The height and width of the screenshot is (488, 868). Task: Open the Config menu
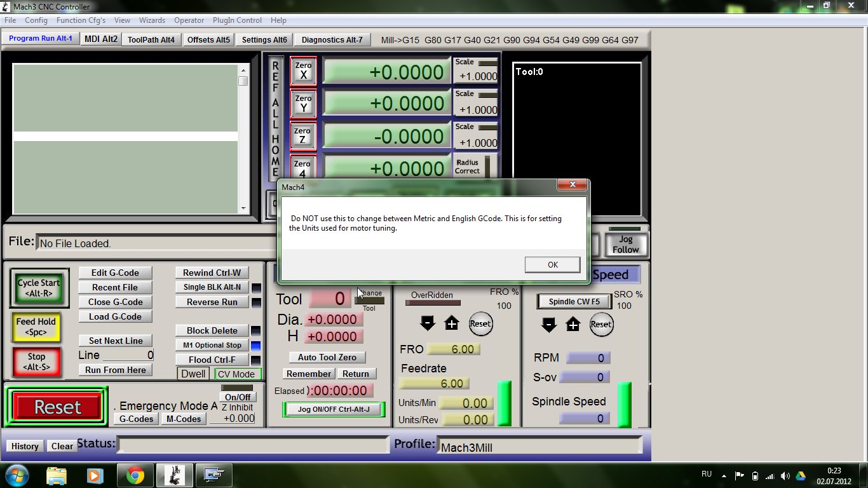(36, 20)
